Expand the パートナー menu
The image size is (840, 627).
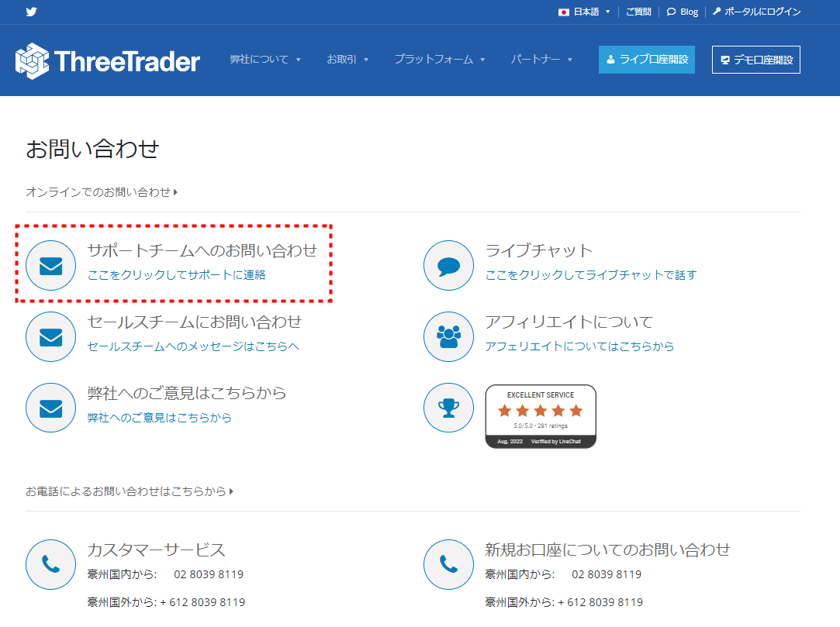(x=541, y=60)
